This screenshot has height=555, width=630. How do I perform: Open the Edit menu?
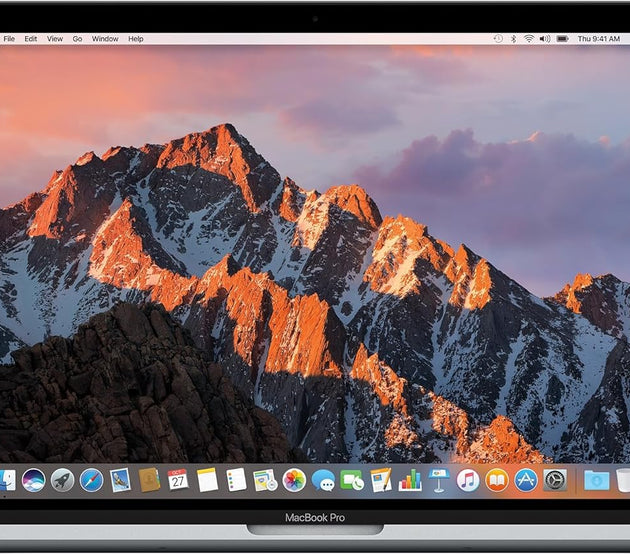[x=31, y=39]
